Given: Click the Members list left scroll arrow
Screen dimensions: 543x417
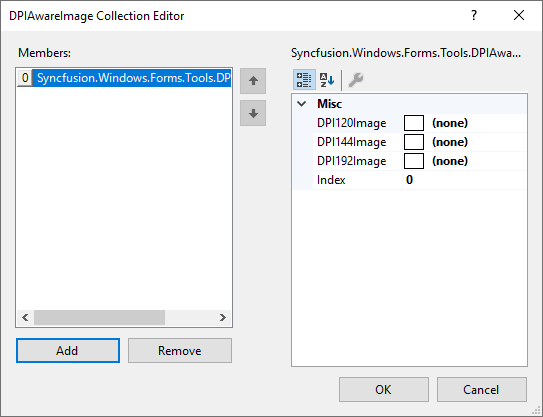Looking at the screenshot, I should click(x=25, y=318).
